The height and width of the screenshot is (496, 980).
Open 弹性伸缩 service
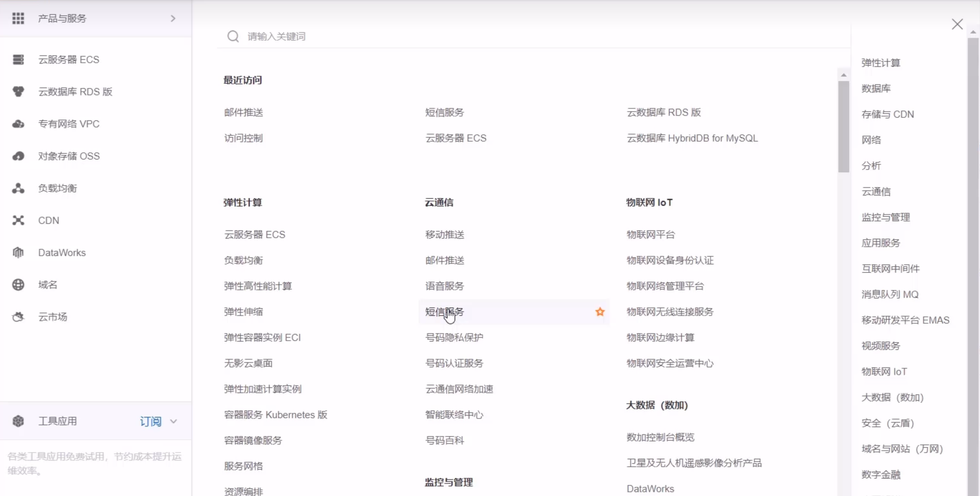243,312
